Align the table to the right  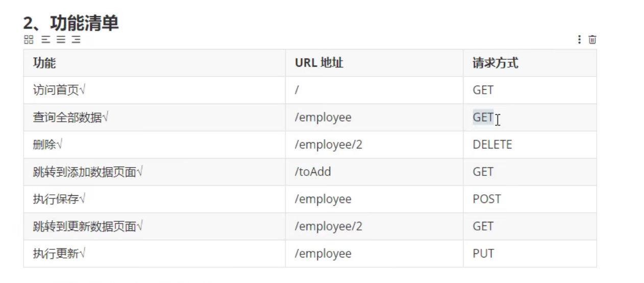pyautogui.click(x=76, y=39)
